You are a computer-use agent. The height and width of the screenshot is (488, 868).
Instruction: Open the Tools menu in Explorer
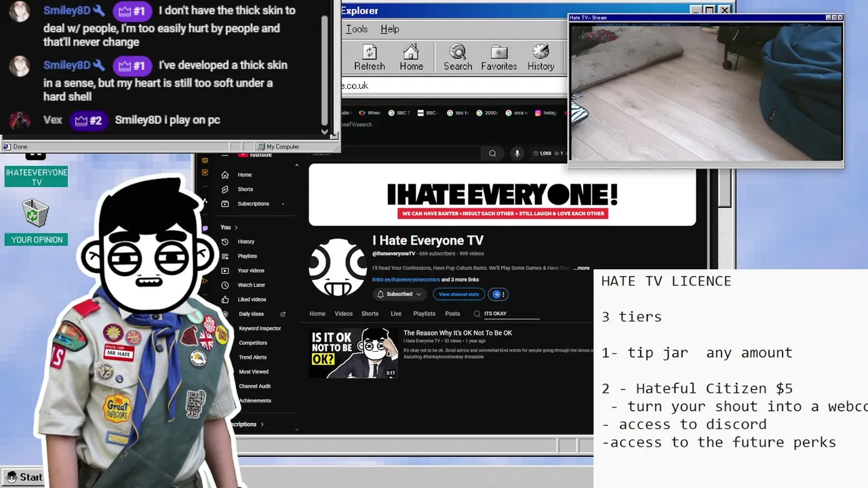pos(357,29)
